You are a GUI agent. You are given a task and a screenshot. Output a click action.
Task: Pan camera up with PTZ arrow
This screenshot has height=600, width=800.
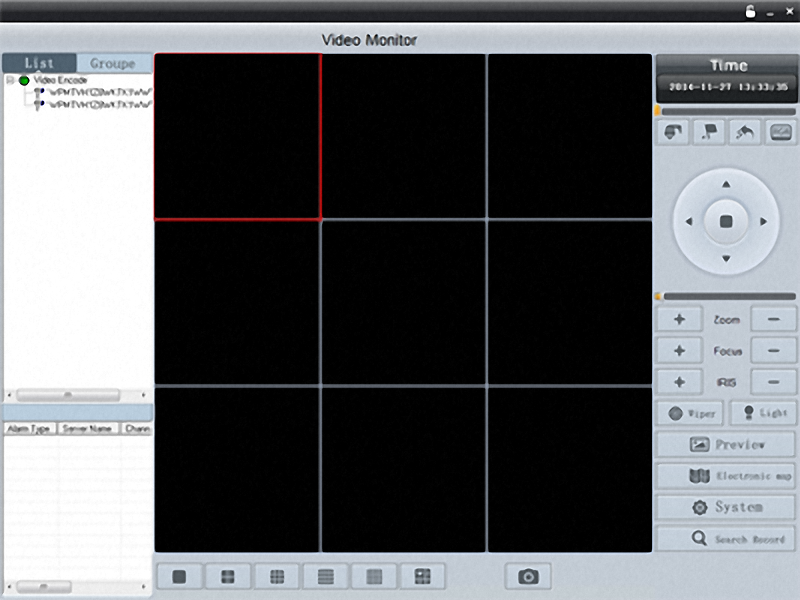coord(726,184)
